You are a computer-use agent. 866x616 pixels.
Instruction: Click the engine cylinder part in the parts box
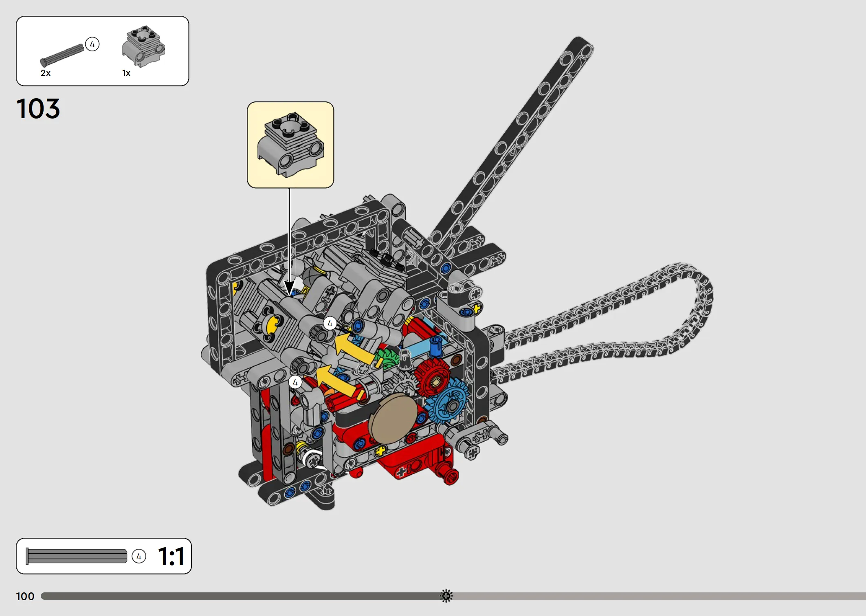(143, 46)
